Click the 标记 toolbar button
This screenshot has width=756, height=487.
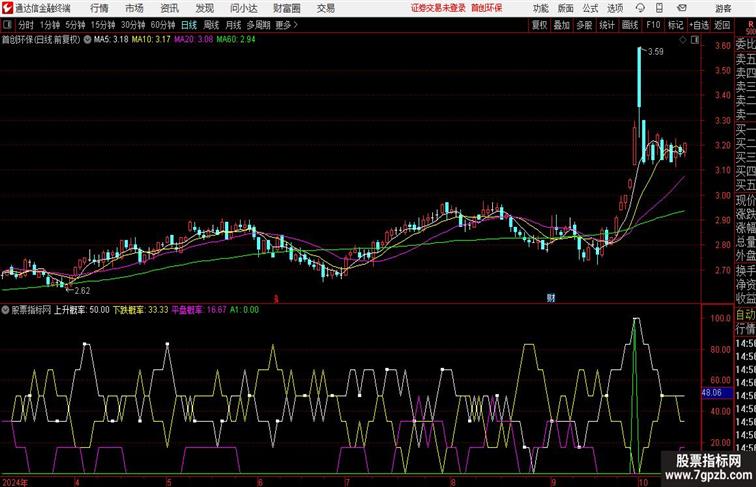click(x=675, y=25)
